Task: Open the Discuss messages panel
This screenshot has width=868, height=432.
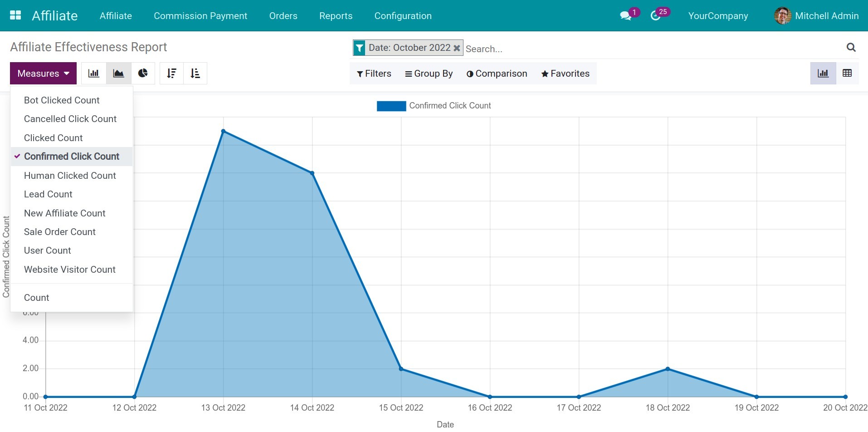Action: (626, 15)
